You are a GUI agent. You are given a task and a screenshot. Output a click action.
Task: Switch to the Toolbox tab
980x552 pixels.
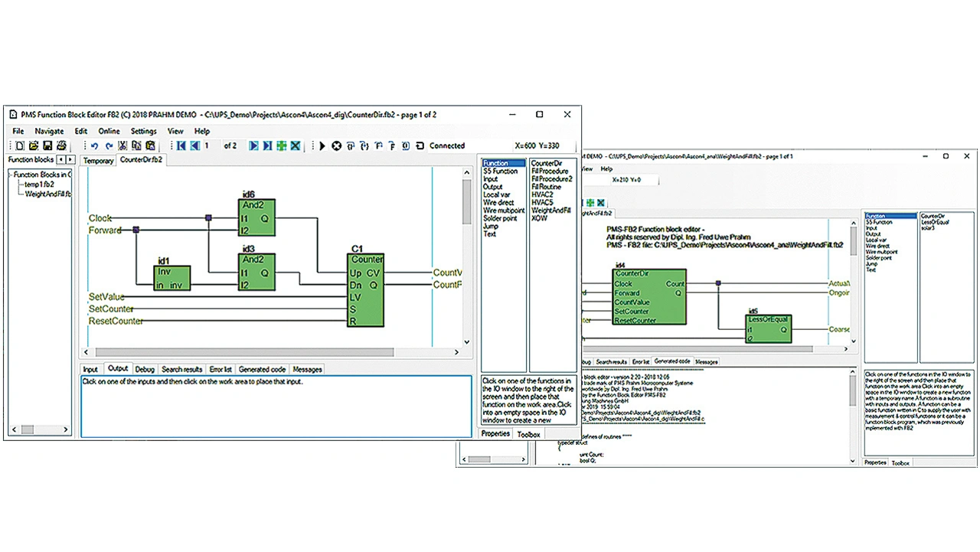click(x=528, y=434)
